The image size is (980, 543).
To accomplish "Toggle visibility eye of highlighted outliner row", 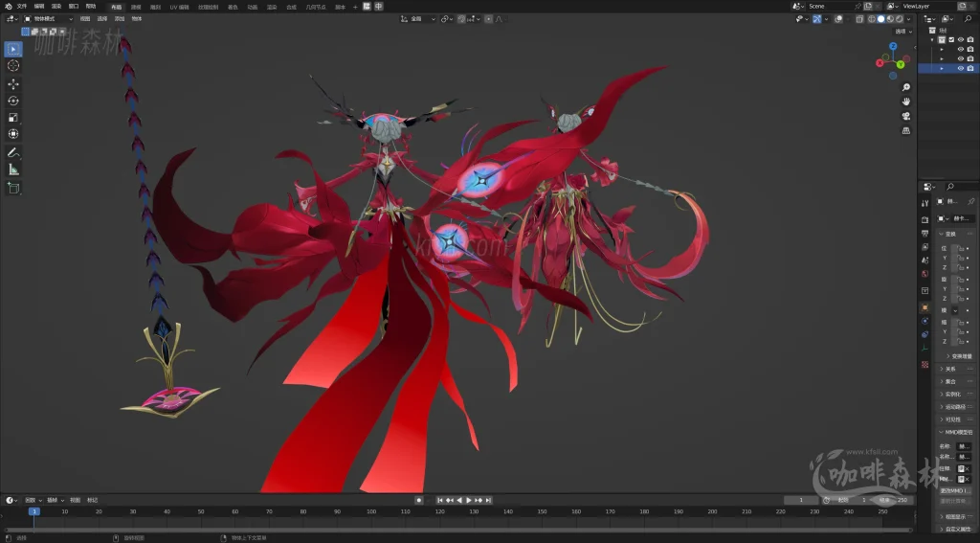I will click(961, 68).
